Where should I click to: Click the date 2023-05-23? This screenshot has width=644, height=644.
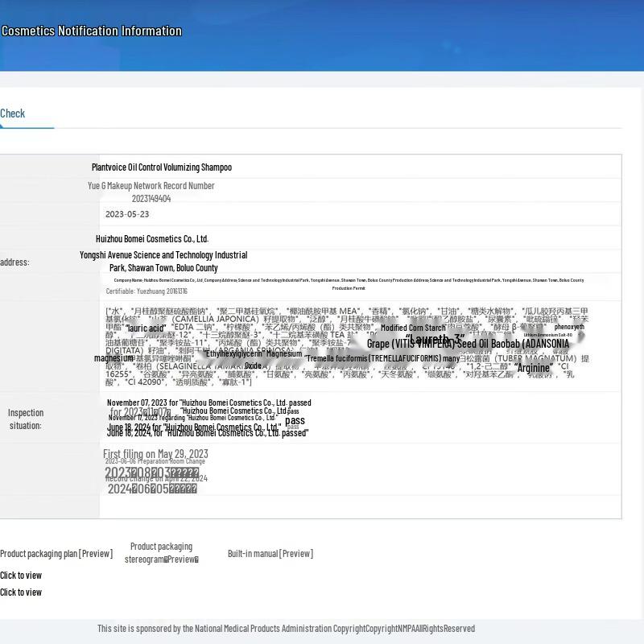click(x=127, y=214)
